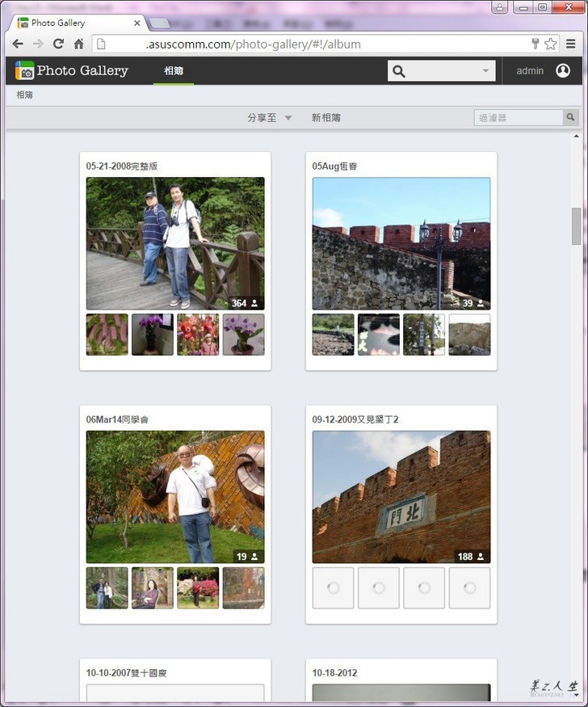Screen dimensions: 588x707
Task: Click the Photo Gallery title text
Action: pyautogui.click(x=82, y=70)
